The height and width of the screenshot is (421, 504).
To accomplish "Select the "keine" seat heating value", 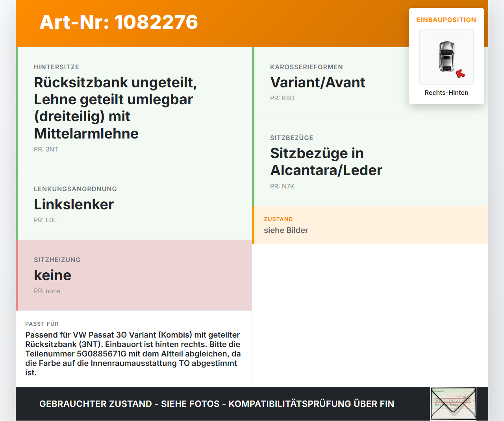I will 53,275.
